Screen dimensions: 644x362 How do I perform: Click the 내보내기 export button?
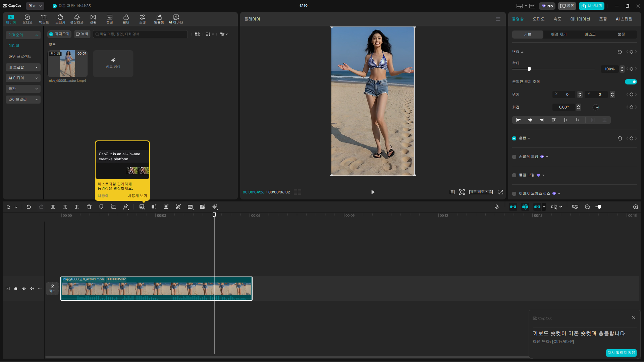click(592, 6)
